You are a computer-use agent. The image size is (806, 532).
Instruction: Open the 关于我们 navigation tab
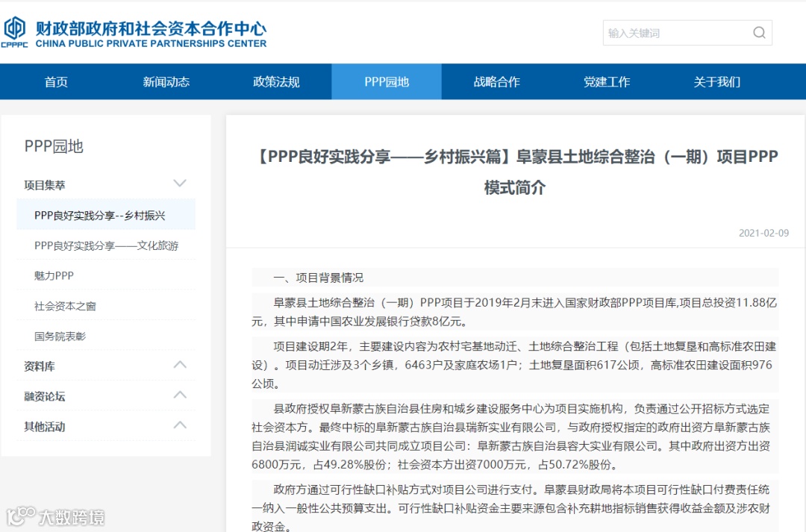[x=716, y=82]
